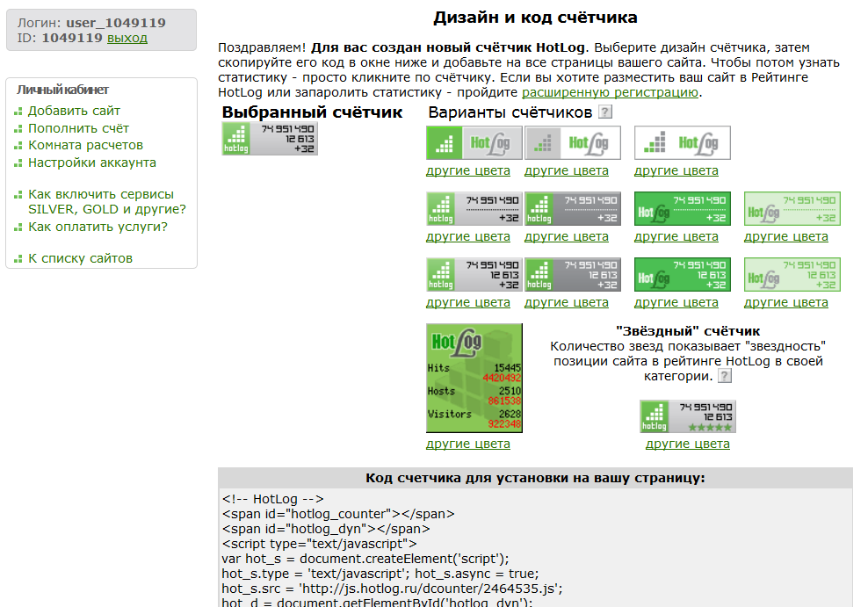This screenshot has width=868, height=607.
Task: Click the selected HotLog counter preview
Action: 270,138
